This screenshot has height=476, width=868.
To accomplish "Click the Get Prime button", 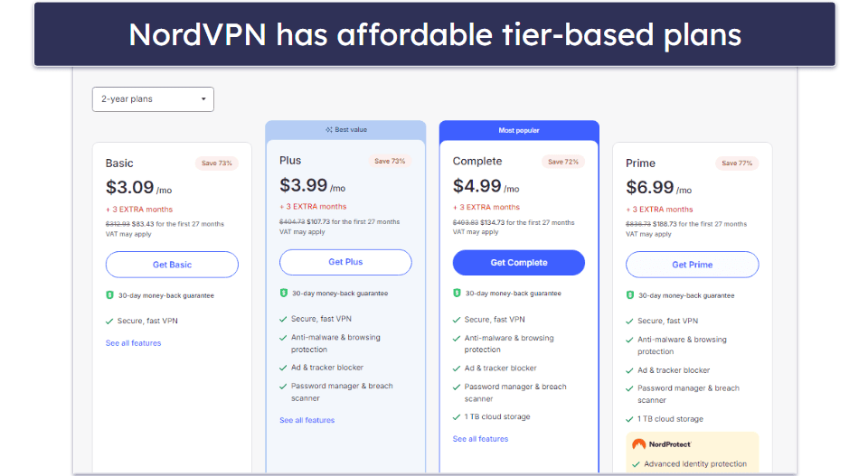I will [692, 265].
